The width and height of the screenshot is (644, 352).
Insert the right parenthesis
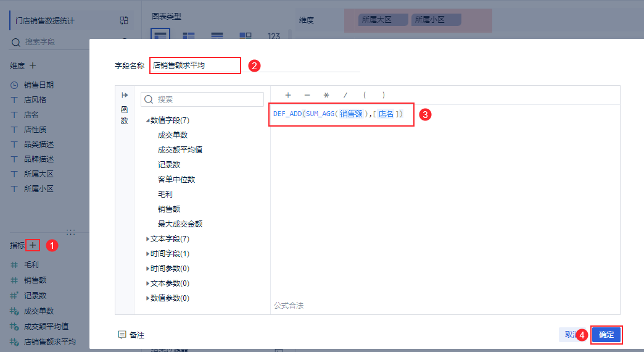click(x=384, y=95)
